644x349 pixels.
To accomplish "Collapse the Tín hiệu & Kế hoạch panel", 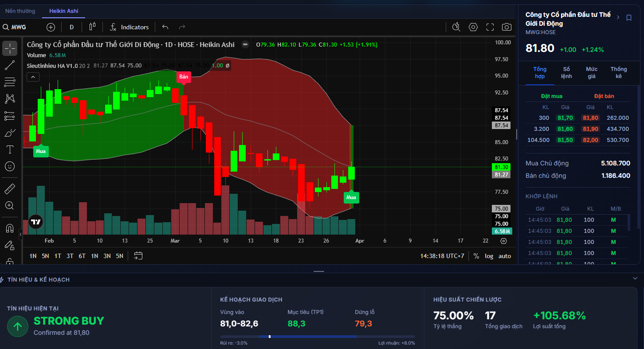I will [635, 278].
